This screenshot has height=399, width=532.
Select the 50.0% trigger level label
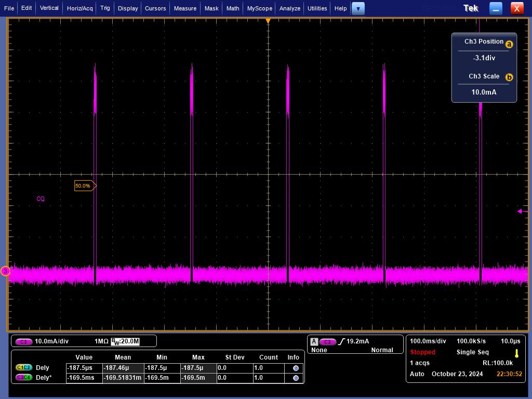(x=84, y=185)
